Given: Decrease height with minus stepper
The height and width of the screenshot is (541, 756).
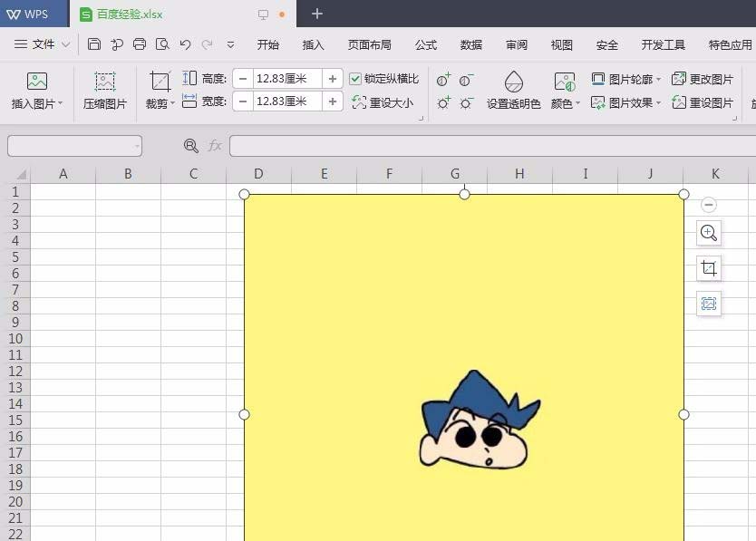Looking at the screenshot, I should coord(243,79).
